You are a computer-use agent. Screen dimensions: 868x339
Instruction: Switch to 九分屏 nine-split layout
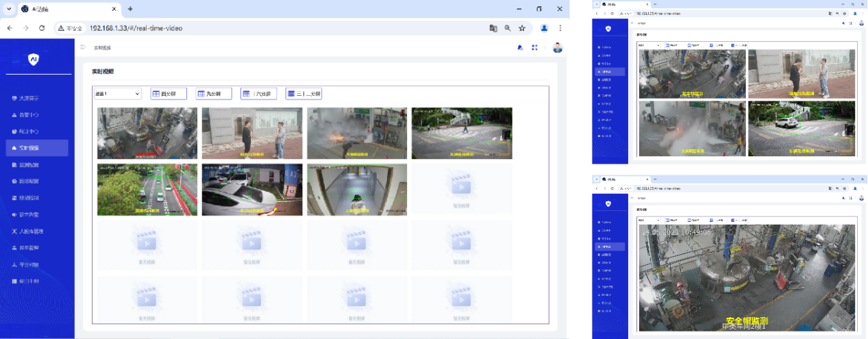[214, 94]
